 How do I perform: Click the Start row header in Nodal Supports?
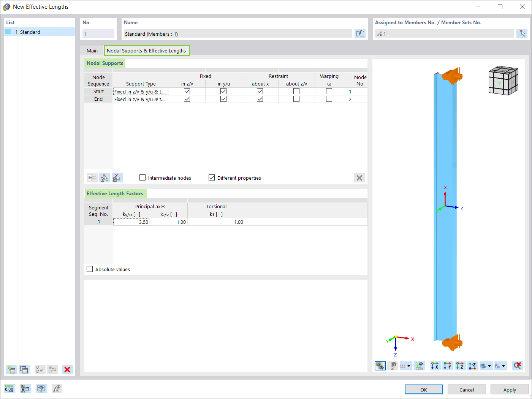(98, 92)
